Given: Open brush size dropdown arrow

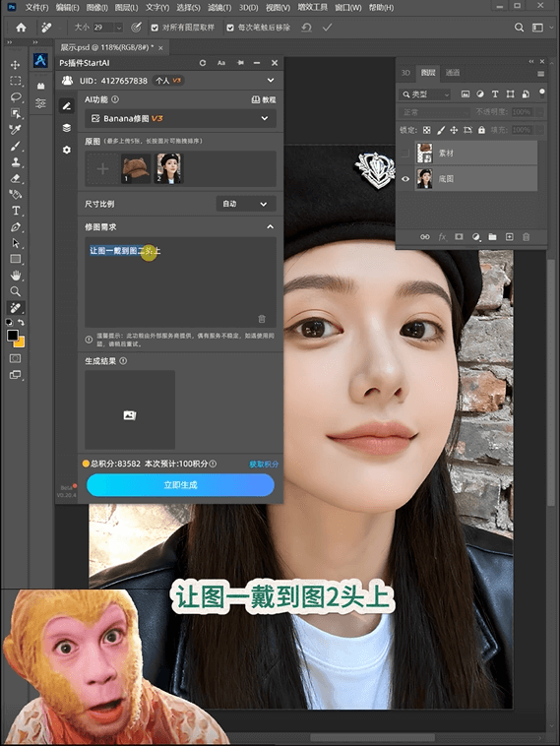Looking at the screenshot, I should tap(118, 28).
